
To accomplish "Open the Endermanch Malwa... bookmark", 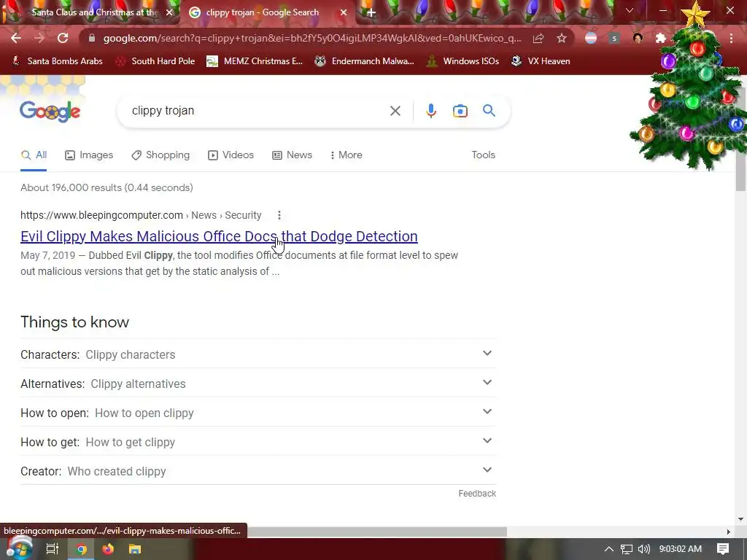I will point(364,61).
